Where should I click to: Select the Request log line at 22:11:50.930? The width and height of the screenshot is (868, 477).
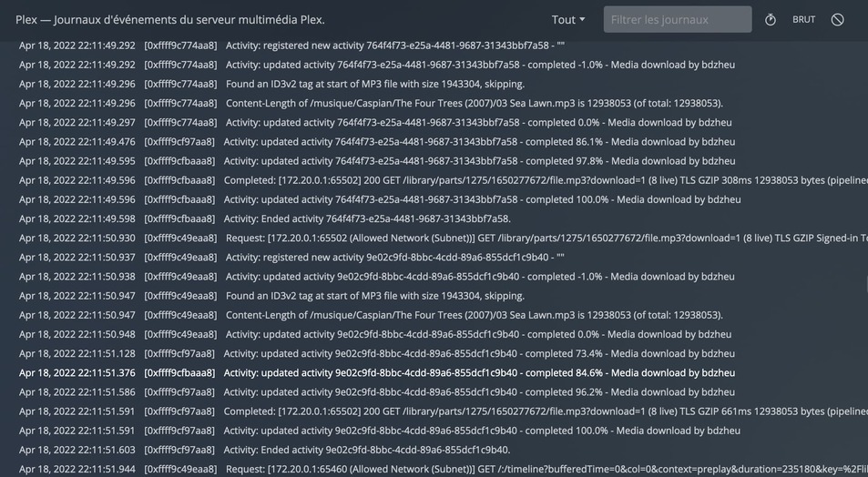[x=545, y=238]
